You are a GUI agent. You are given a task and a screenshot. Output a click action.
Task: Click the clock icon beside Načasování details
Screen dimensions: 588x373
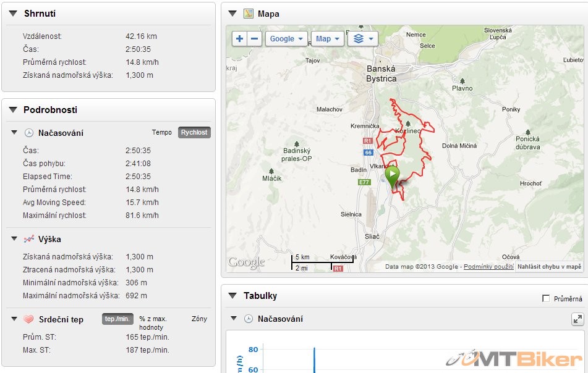28,133
